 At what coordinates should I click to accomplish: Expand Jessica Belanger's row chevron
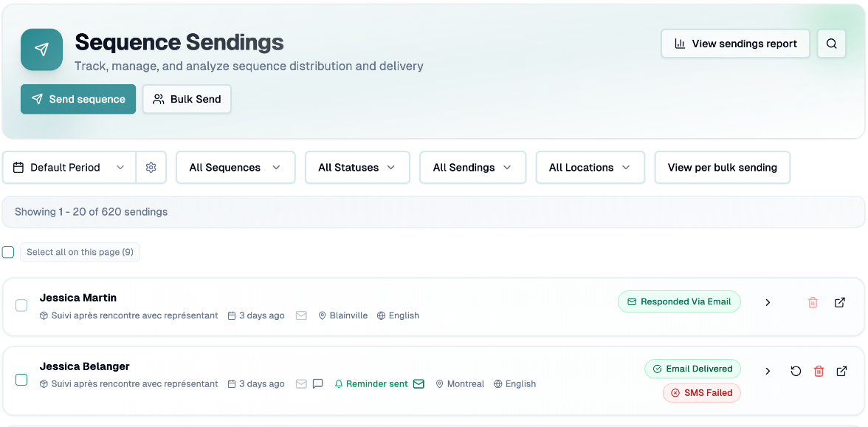768,371
